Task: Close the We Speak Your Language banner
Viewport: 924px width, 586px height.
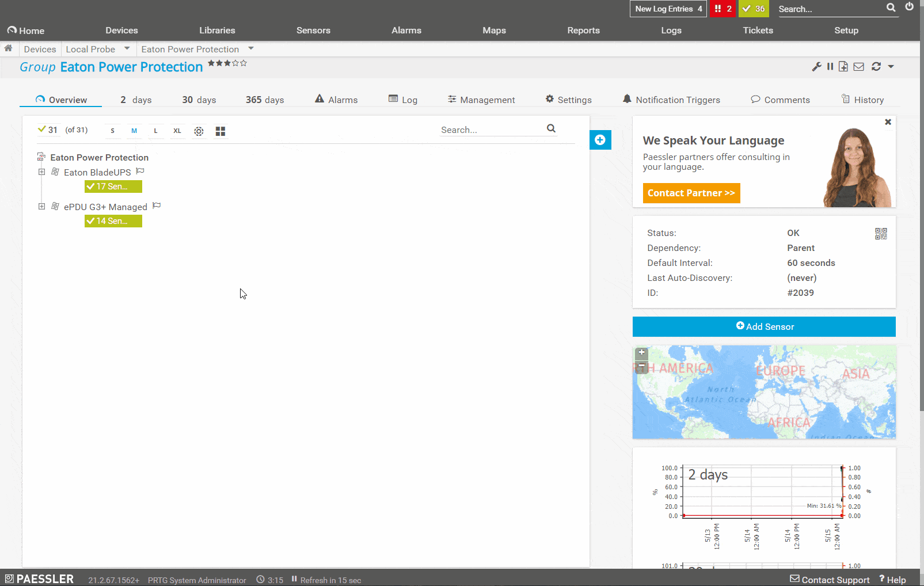Action: pos(888,122)
